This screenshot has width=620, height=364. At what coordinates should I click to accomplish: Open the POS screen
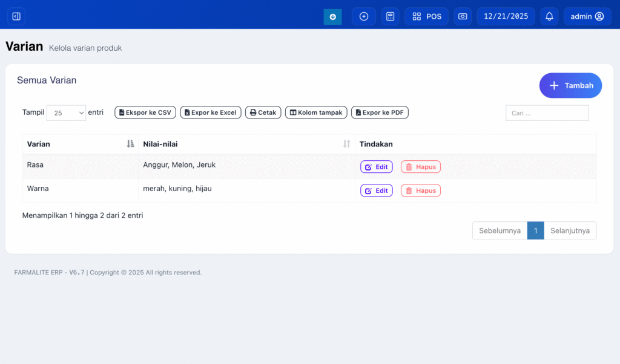(427, 16)
